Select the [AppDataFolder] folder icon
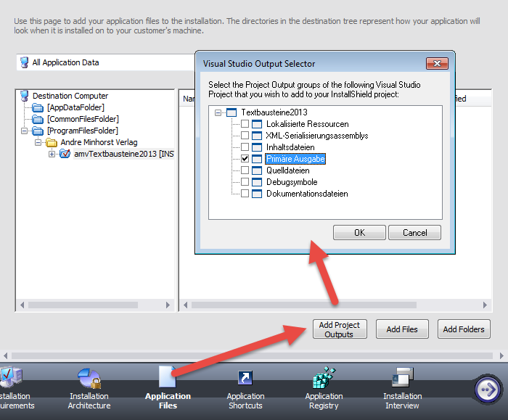This screenshot has height=420, width=508. (38, 107)
